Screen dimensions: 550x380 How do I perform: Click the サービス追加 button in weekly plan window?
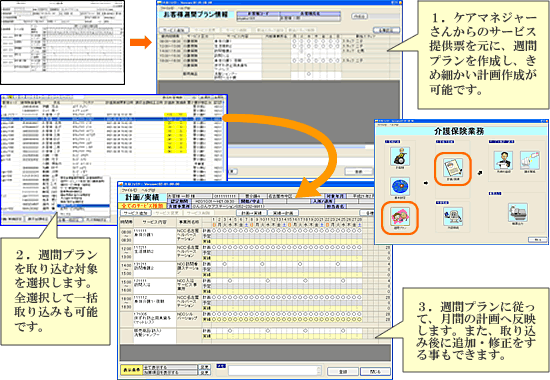[174, 30]
